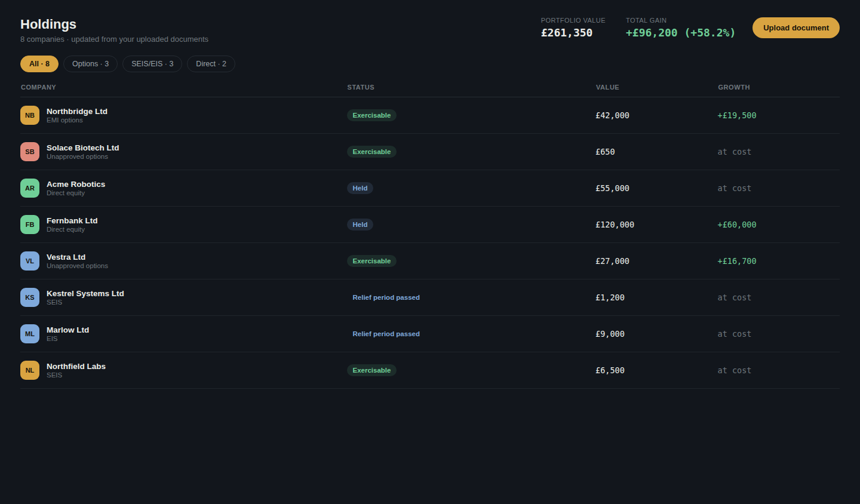Screen dimensions: 860x504
Task: Click Relief period passed for Marlow Ltd
Action: pyautogui.click(x=386, y=334)
